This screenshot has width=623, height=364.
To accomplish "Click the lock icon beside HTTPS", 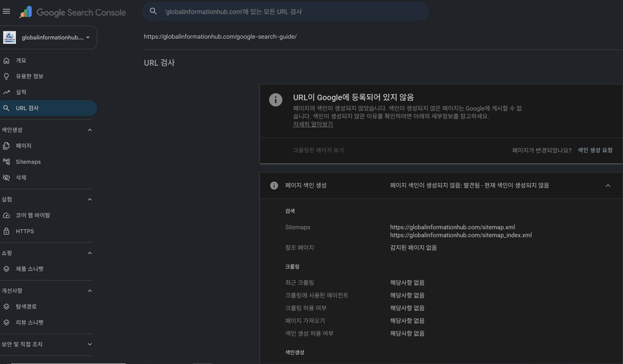I will tap(6, 231).
